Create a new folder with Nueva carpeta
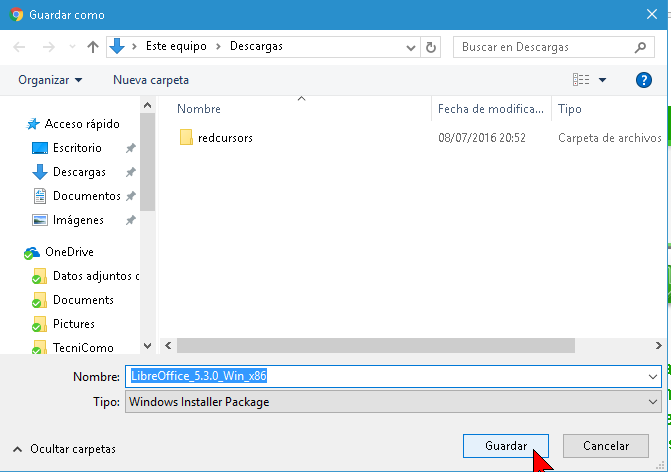 coord(151,80)
